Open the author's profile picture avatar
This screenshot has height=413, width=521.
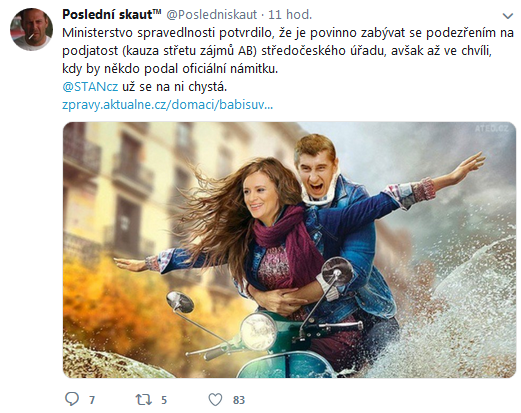(31, 29)
